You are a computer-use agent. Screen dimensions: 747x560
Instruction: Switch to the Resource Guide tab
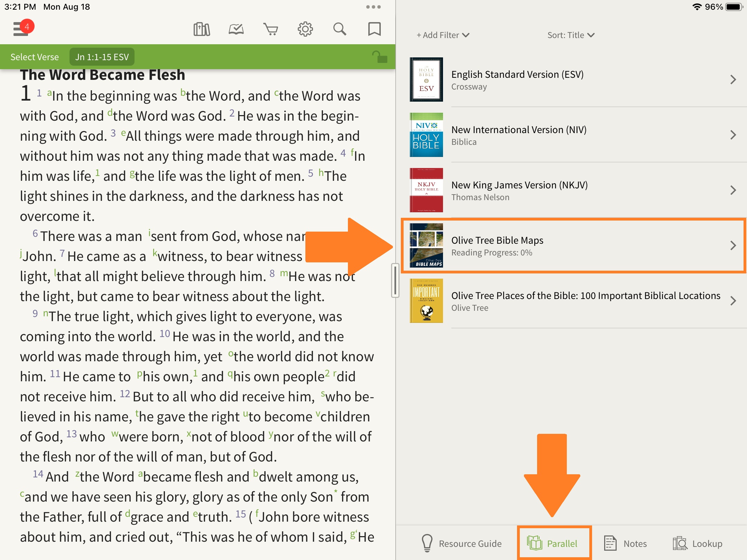pos(461,543)
